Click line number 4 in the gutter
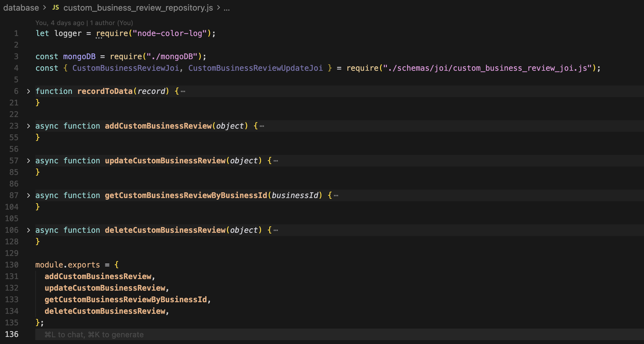This screenshot has width=644, height=344. [x=16, y=68]
